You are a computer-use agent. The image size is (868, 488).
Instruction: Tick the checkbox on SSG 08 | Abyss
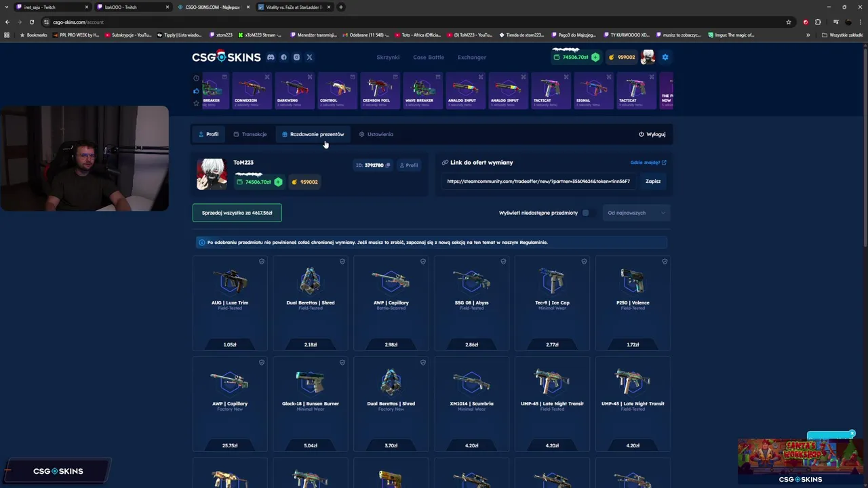tap(503, 262)
